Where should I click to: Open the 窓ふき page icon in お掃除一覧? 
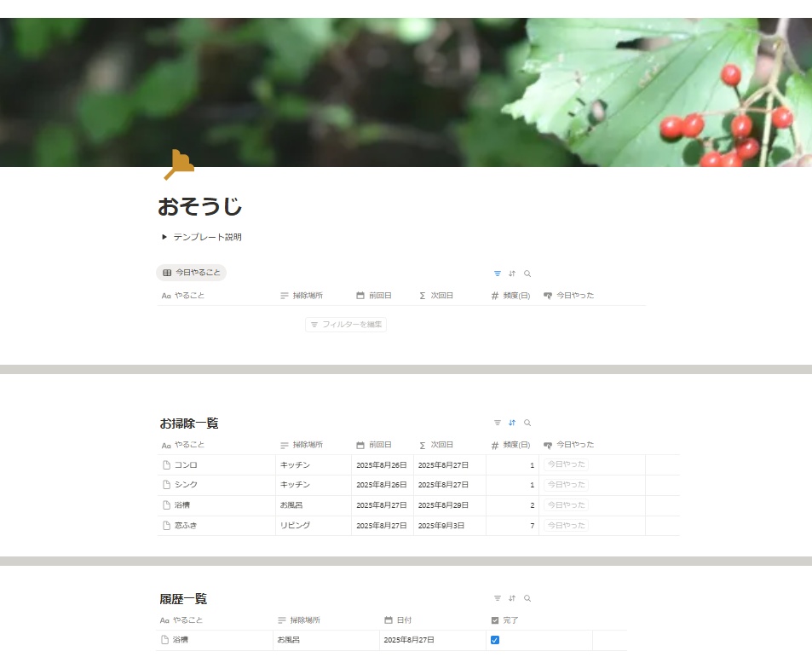[x=166, y=526]
